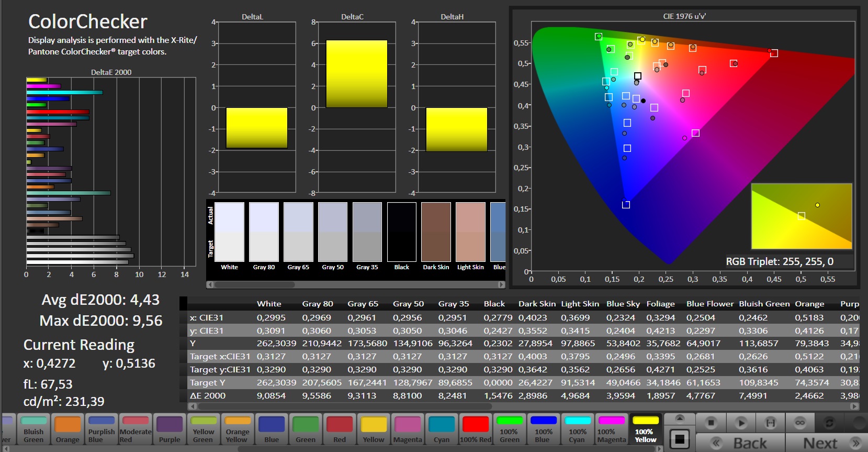Click the Black actual/target swatch

[x=402, y=232]
